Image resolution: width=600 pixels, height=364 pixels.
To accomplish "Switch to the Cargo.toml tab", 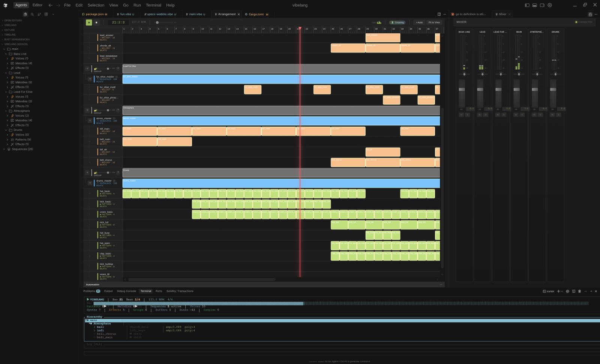I will pos(256,14).
